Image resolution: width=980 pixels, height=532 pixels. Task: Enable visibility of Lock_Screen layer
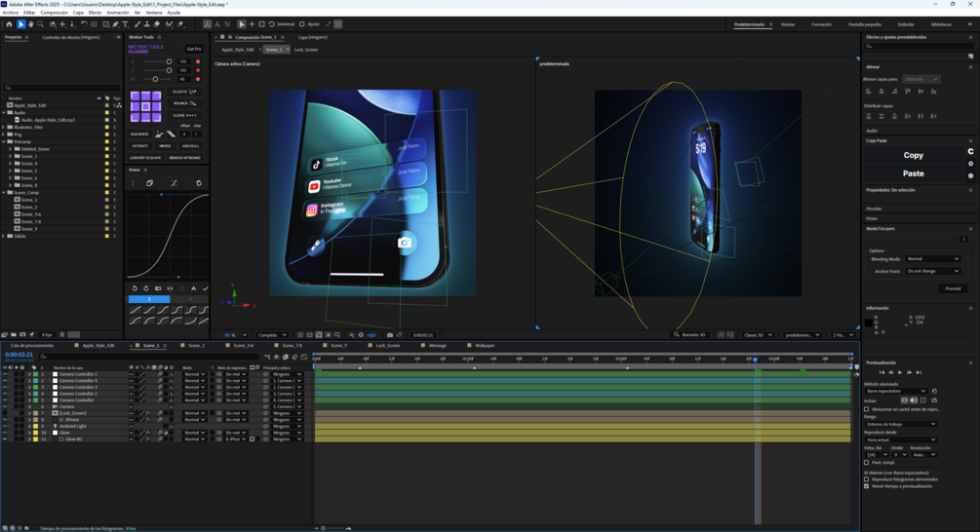5,413
